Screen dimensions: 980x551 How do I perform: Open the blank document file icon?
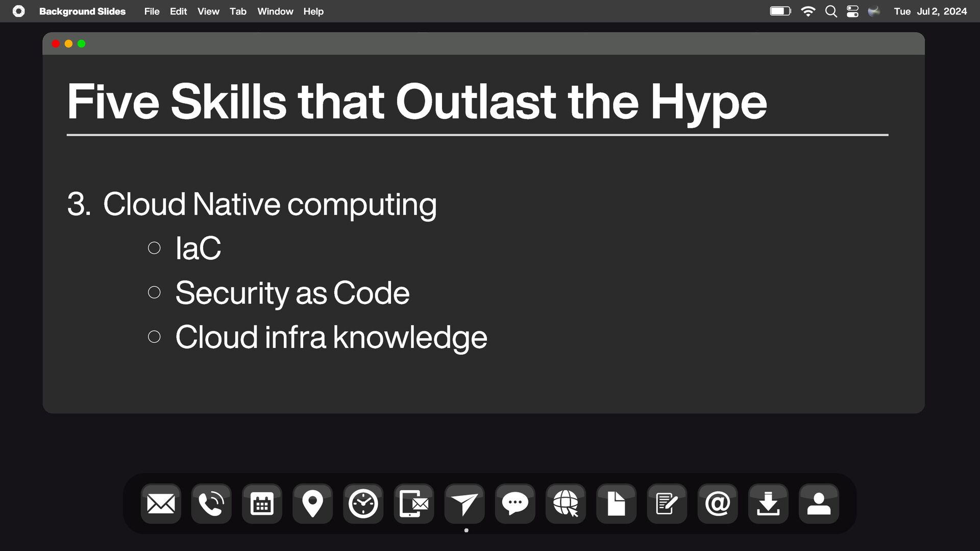[x=616, y=504]
